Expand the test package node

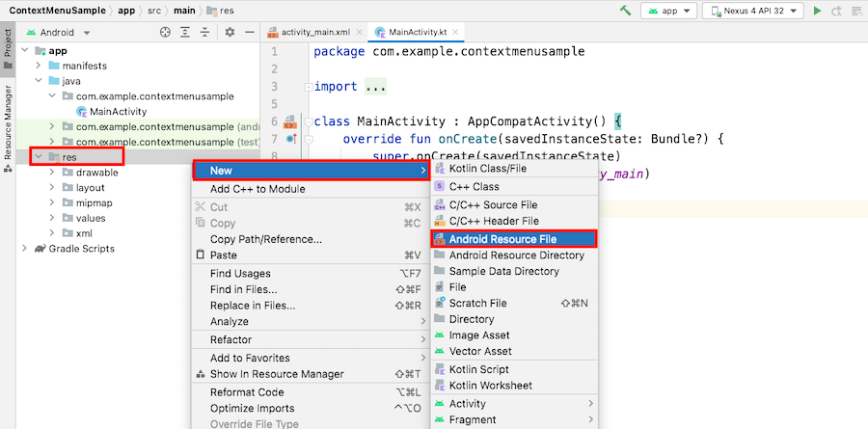click(52, 142)
